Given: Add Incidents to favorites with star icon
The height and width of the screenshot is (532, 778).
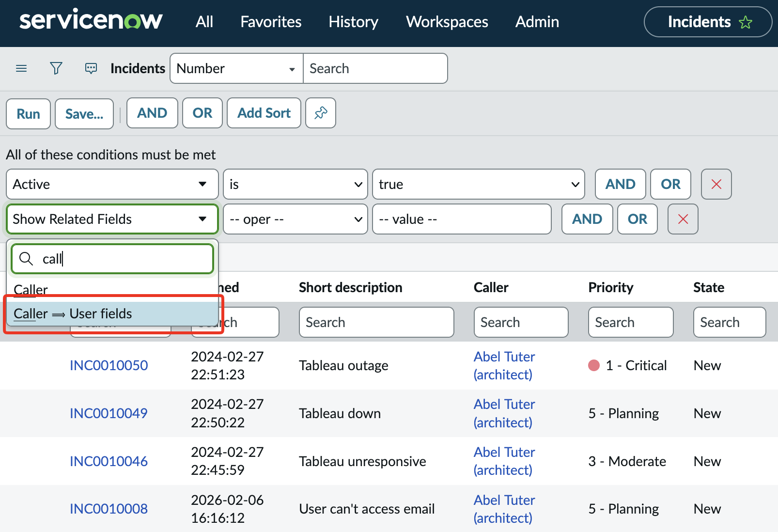Looking at the screenshot, I should pos(746,22).
